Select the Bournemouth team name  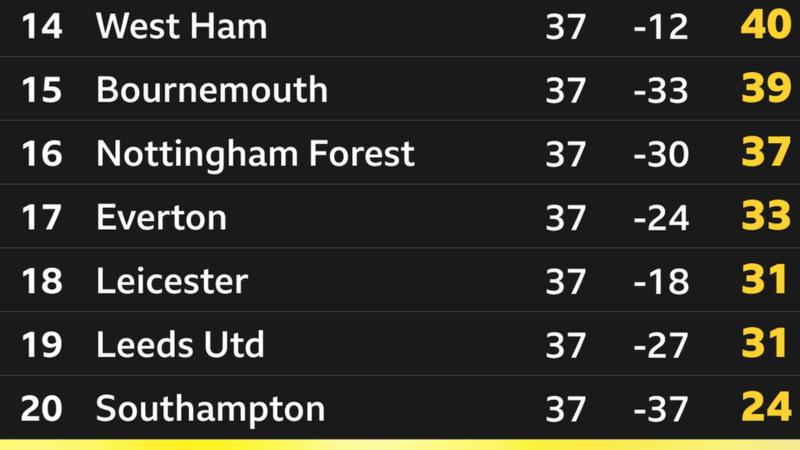pyautogui.click(x=212, y=90)
